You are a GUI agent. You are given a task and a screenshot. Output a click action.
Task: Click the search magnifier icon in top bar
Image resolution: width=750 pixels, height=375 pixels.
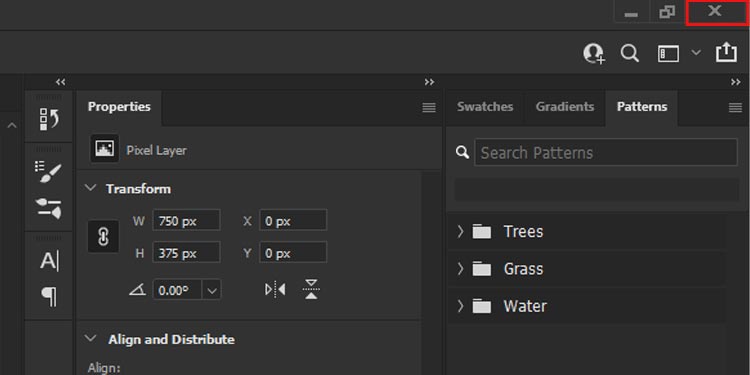[x=629, y=53]
